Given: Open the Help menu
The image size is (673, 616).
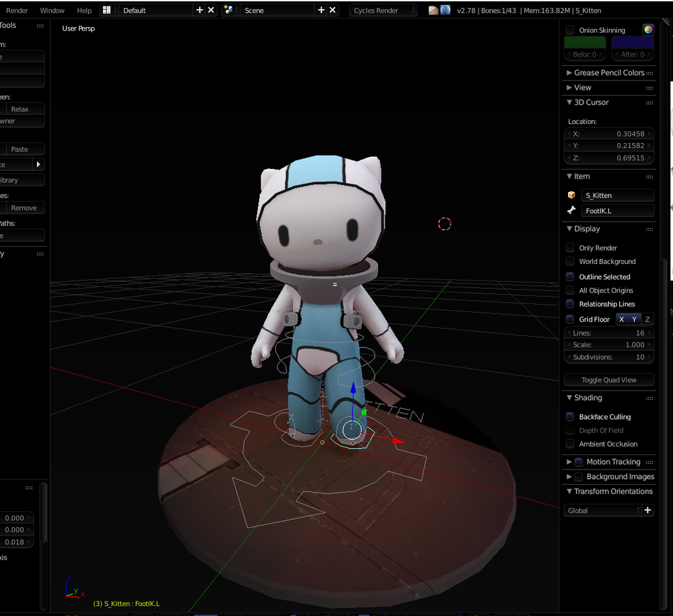Looking at the screenshot, I should click(x=84, y=11).
